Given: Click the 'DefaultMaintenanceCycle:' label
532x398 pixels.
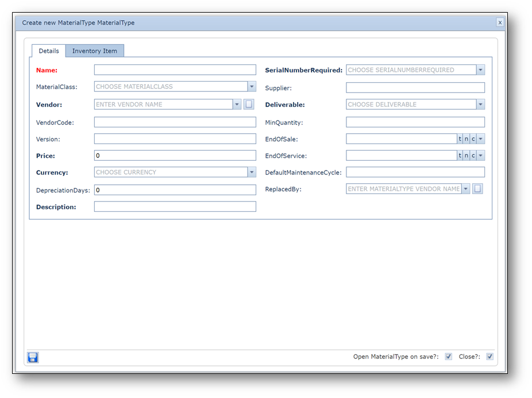Looking at the screenshot, I should tap(303, 172).
